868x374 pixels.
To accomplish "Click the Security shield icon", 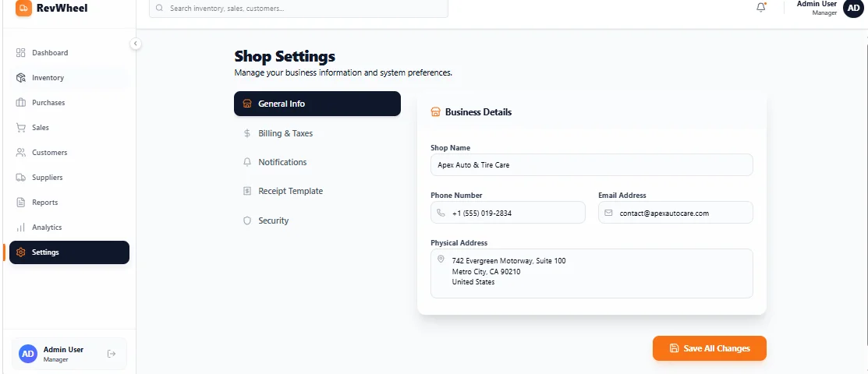I will coord(247,221).
